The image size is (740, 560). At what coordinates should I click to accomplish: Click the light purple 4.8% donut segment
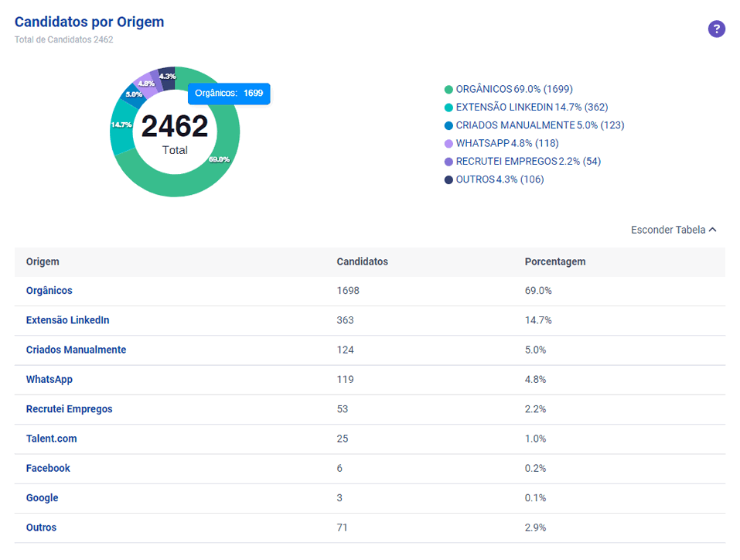pos(145,84)
